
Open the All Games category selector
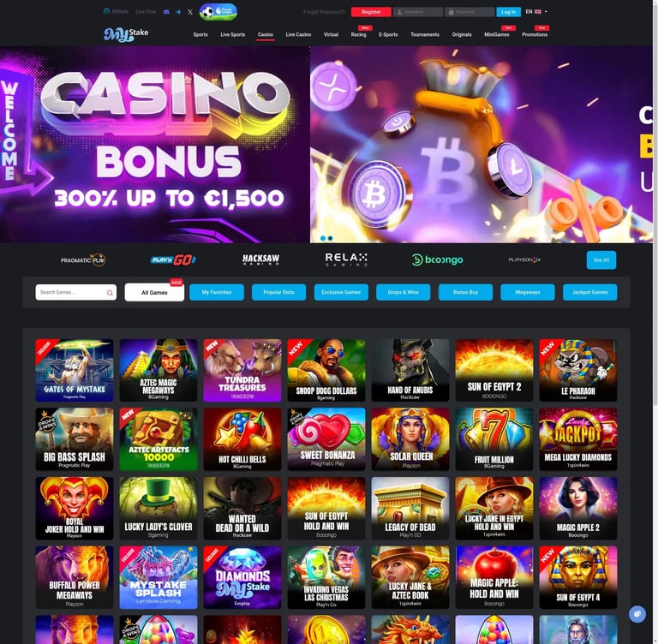(x=154, y=292)
